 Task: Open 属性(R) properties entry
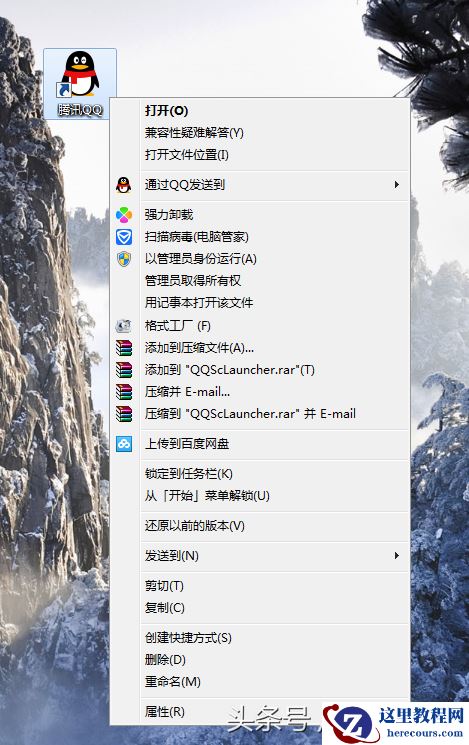click(260, 712)
